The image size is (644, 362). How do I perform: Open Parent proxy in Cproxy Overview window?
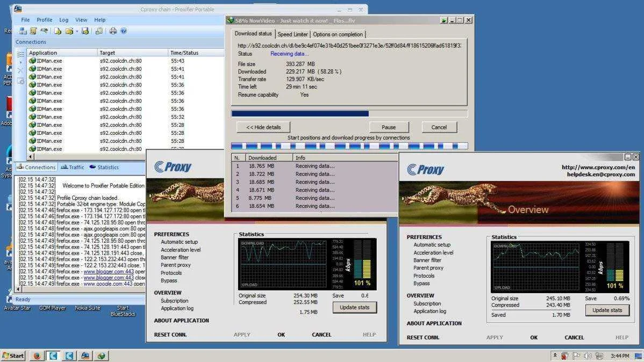(x=428, y=268)
